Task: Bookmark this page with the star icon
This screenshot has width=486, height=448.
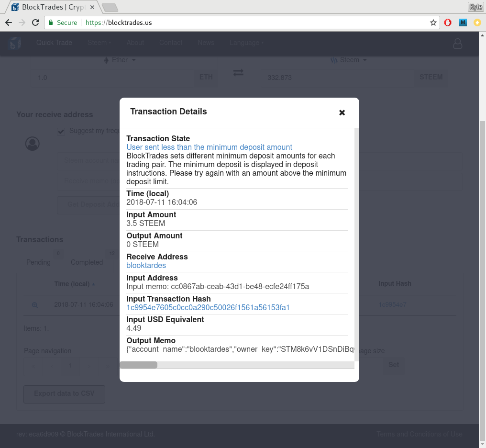Action: pyautogui.click(x=433, y=22)
